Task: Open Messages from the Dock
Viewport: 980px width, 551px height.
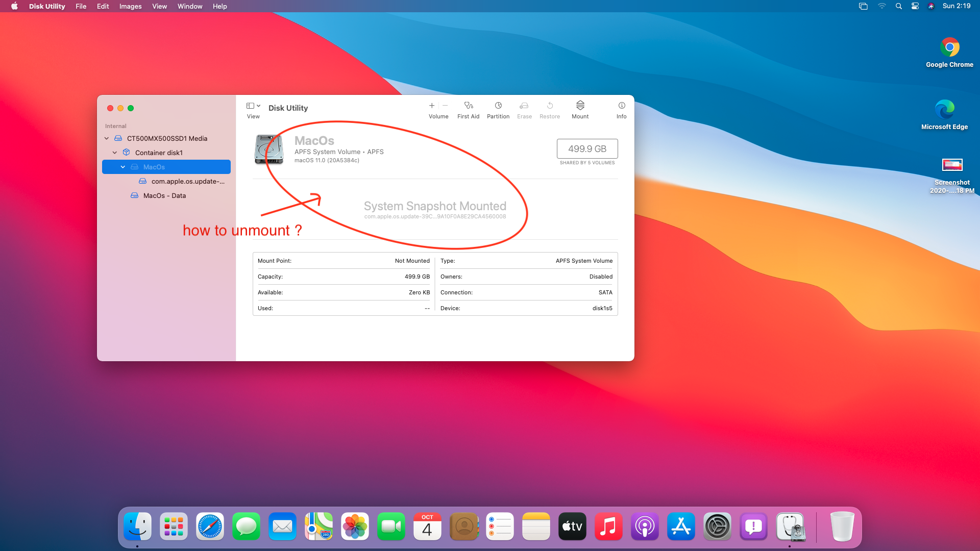Action: [x=246, y=527]
